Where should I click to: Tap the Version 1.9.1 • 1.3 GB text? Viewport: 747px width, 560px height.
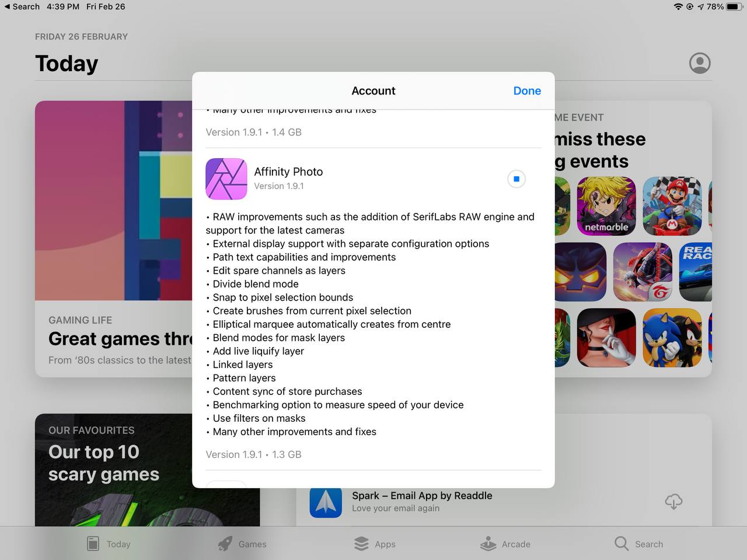253,454
